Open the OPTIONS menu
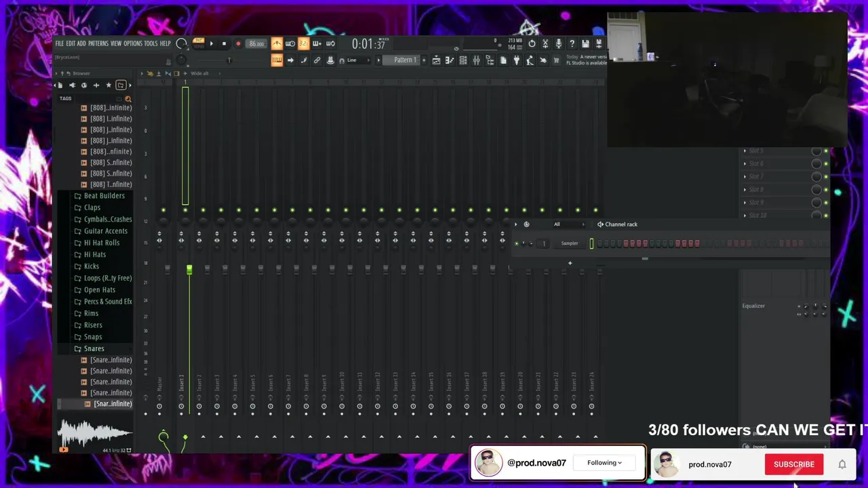868x488 pixels. pos(133,43)
